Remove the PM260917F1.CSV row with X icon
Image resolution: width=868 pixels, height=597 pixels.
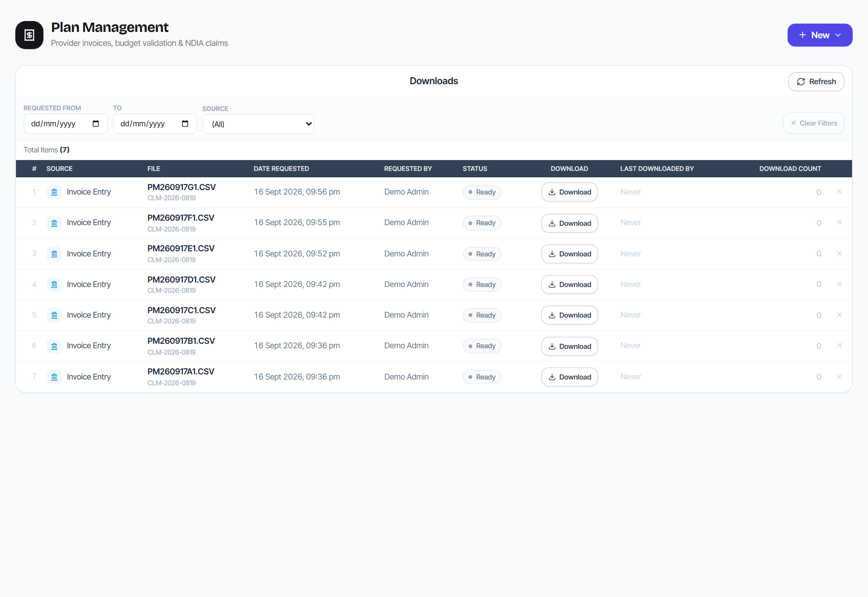[840, 223]
